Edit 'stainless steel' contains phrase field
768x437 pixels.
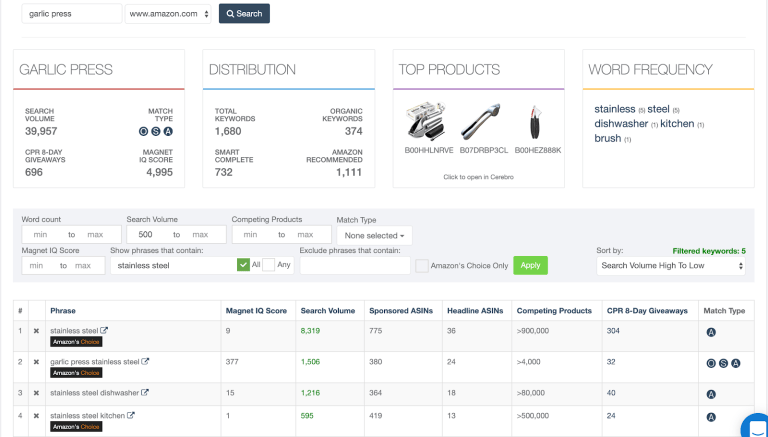click(173, 266)
